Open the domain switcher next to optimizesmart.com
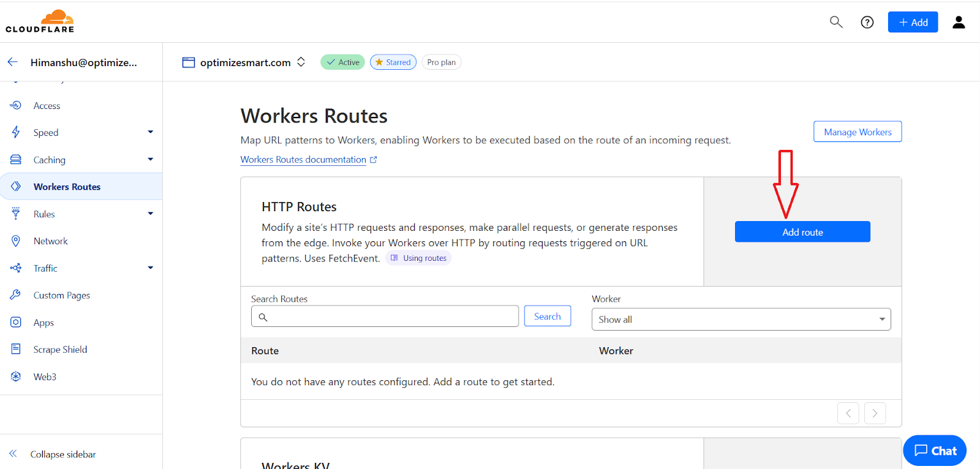980x469 pixels. pyautogui.click(x=301, y=62)
